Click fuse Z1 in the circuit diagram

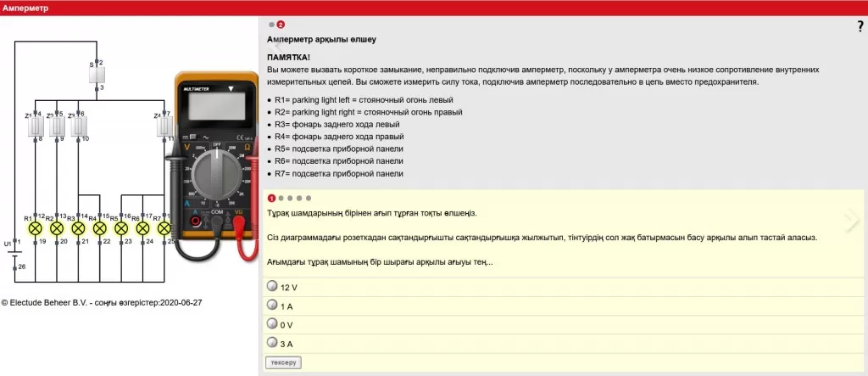click(x=36, y=126)
